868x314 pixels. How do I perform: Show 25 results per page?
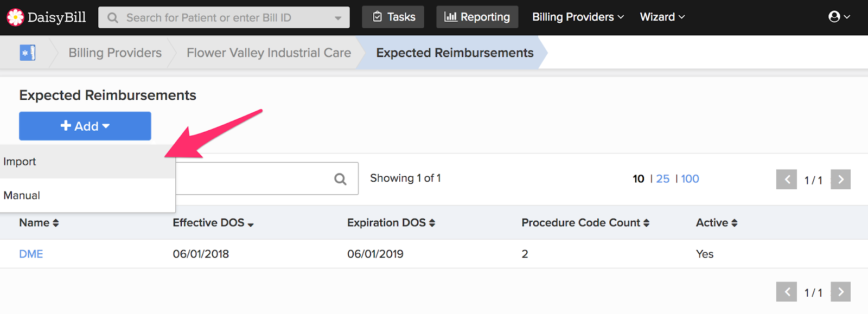663,179
